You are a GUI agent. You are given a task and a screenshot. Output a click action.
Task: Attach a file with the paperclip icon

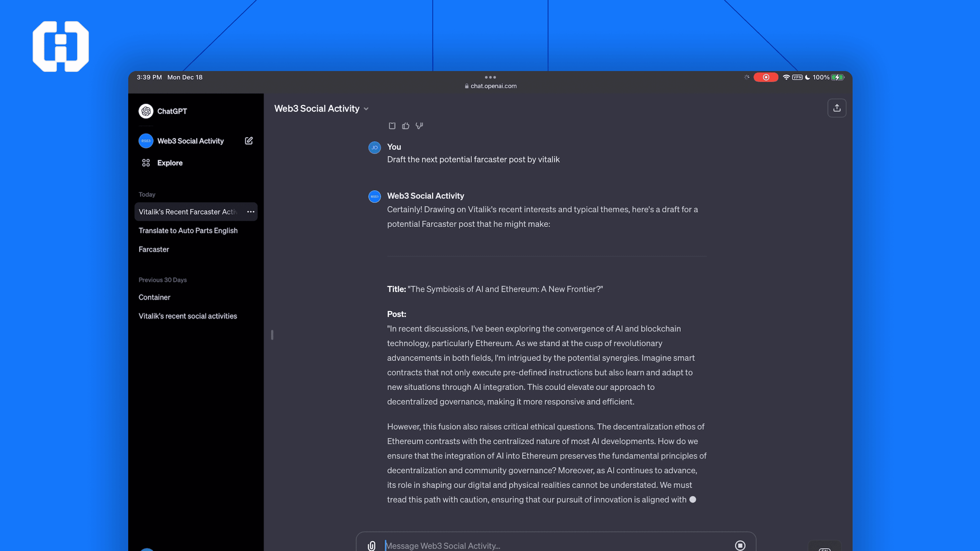point(372,546)
